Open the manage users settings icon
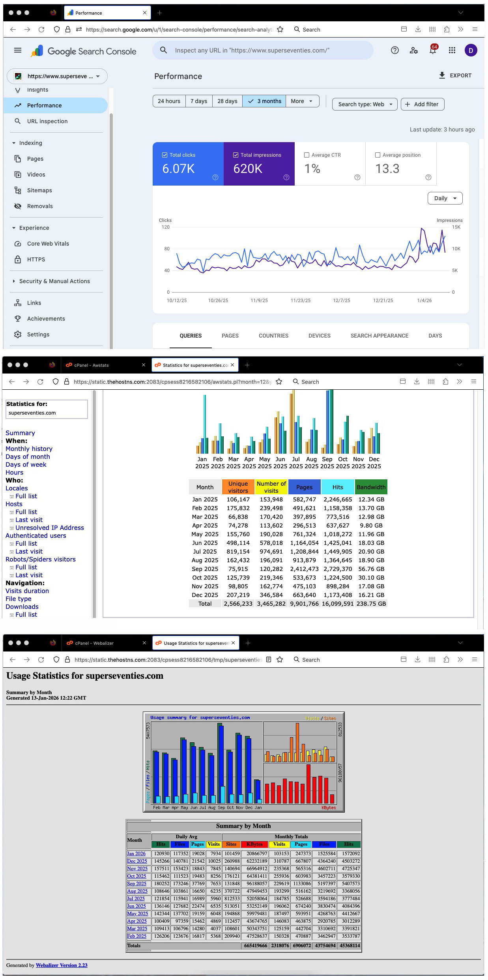This screenshot has height=980, width=488. point(413,50)
